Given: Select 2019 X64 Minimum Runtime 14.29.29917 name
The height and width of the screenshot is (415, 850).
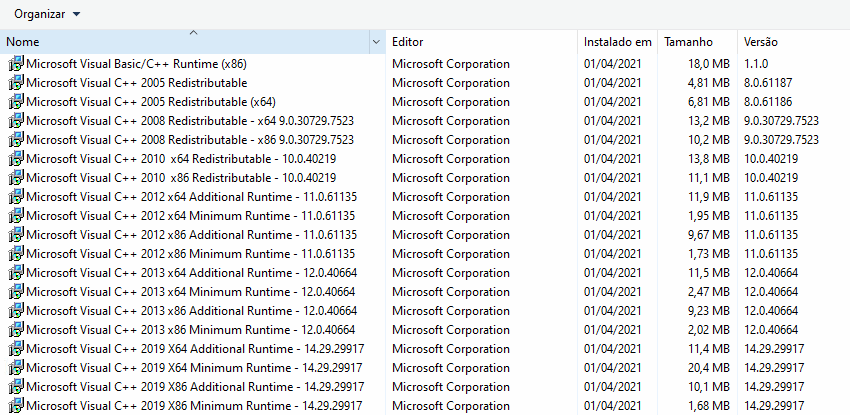Looking at the screenshot, I should 194,368.
